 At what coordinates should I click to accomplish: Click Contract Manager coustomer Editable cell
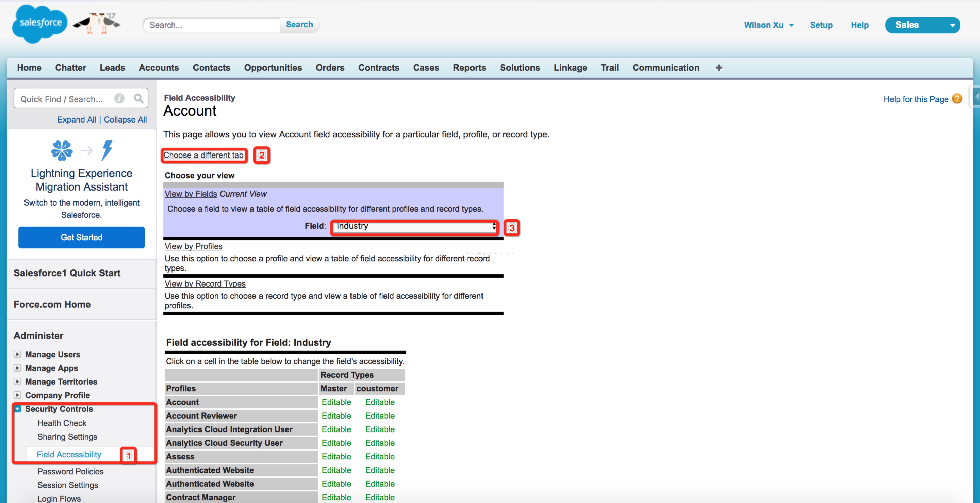(380, 498)
